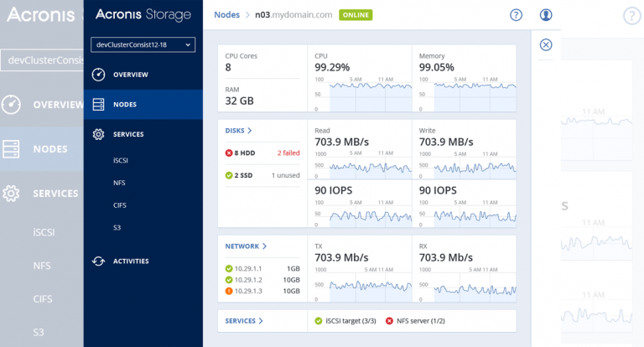
Task: Open S3 under Services menu
Action: point(117,227)
